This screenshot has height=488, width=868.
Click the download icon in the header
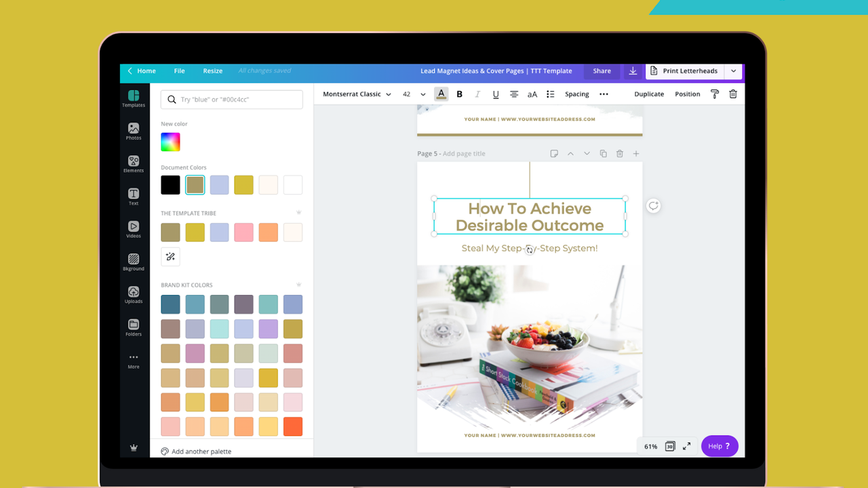pos(633,71)
